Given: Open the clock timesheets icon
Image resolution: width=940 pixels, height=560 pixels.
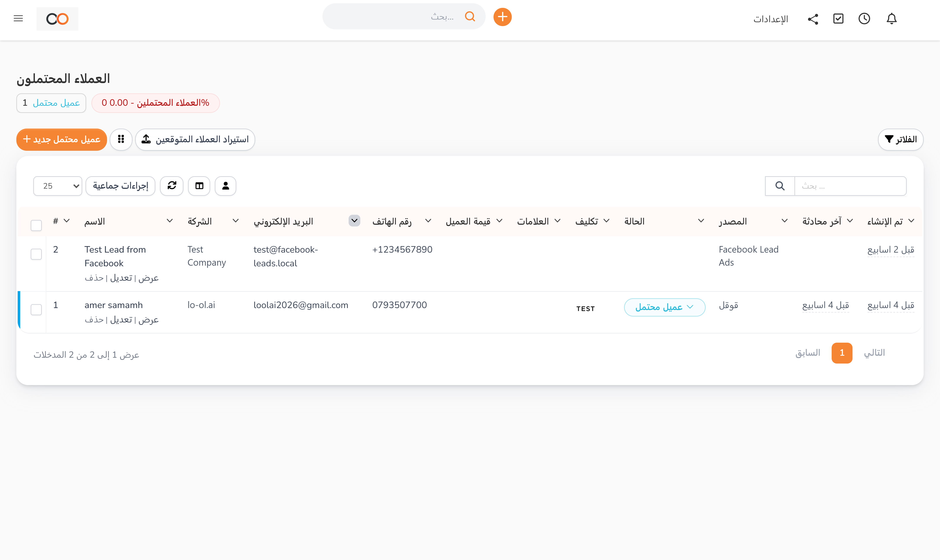Looking at the screenshot, I should 864,19.
